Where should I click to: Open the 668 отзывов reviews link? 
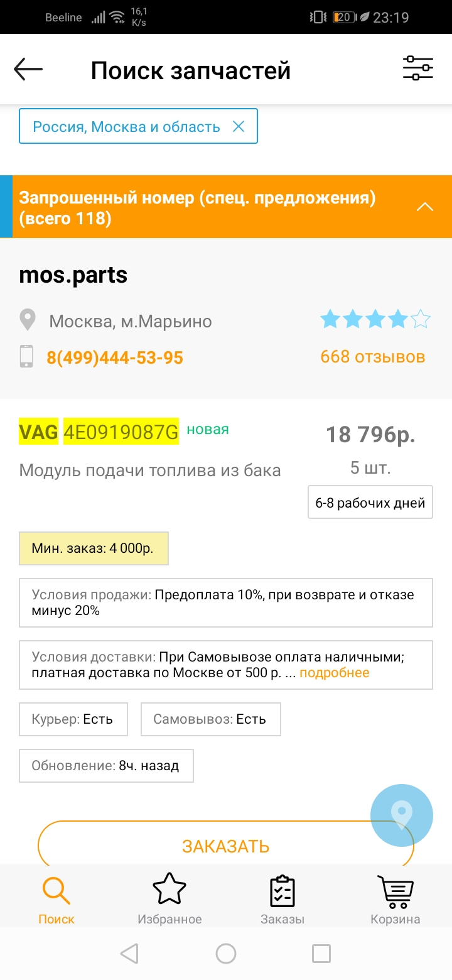tap(372, 357)
